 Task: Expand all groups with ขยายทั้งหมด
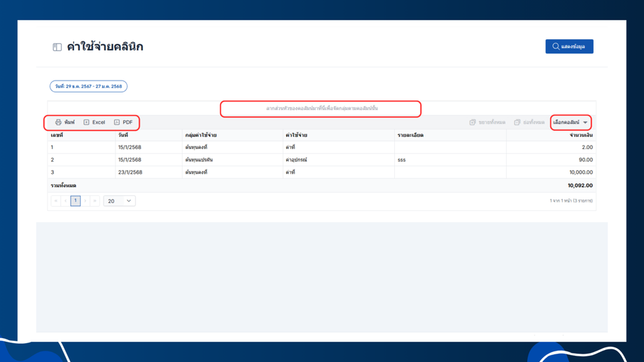coord(487,123)
